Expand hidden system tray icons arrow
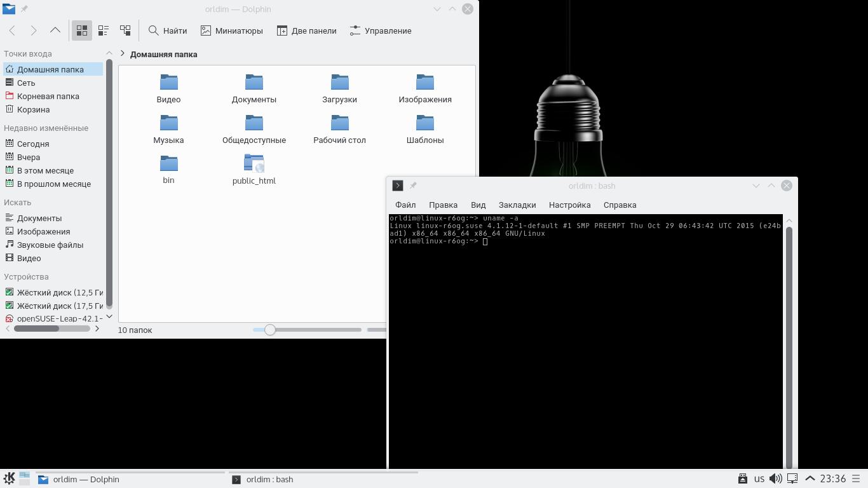The width and height of the screenshot is (868, 488). [810, 478]
